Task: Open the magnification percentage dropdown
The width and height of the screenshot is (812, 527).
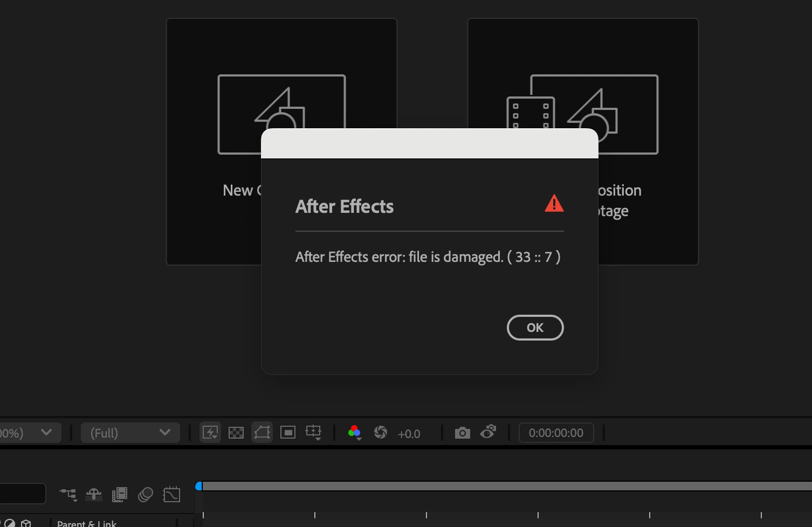Action: point(30,433)
